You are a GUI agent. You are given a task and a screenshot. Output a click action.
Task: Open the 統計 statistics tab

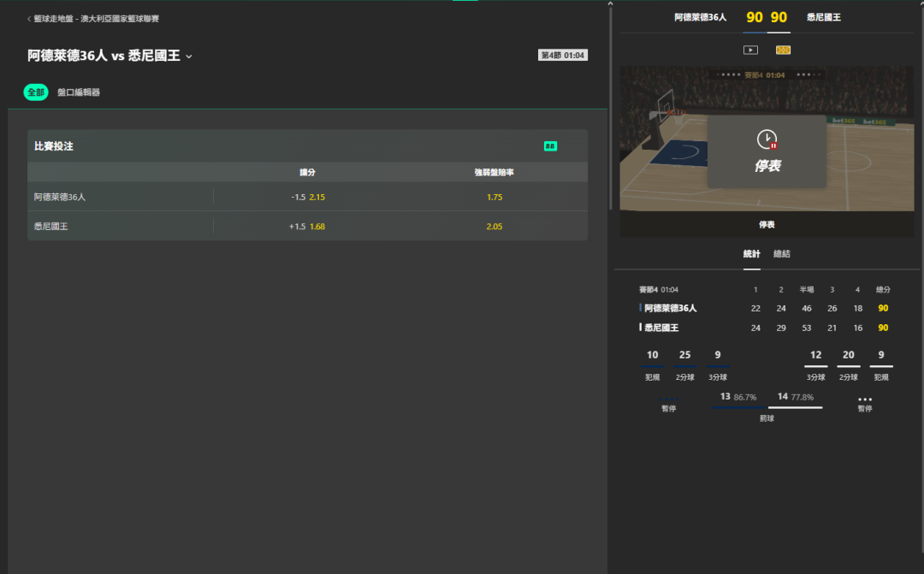pos(751,254)
